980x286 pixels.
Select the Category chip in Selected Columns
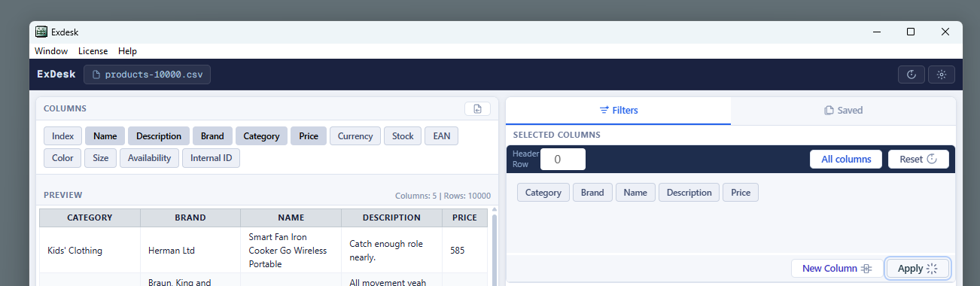543,193
